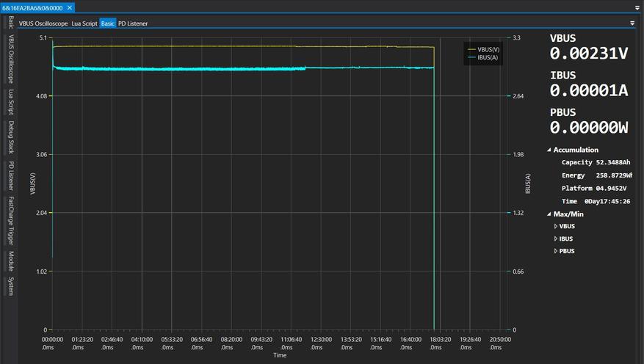
Task: Open Debug Stack in the left sidebar
Action: point(10,137)
